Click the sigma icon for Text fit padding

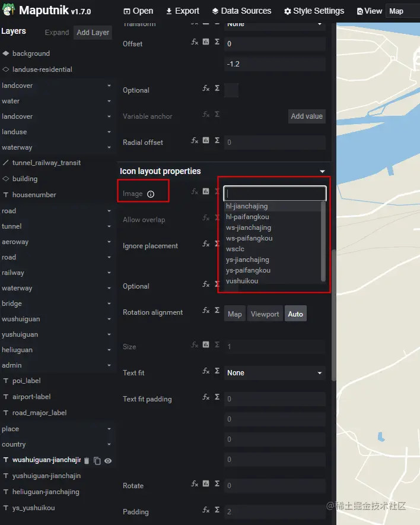click(217, 397)
